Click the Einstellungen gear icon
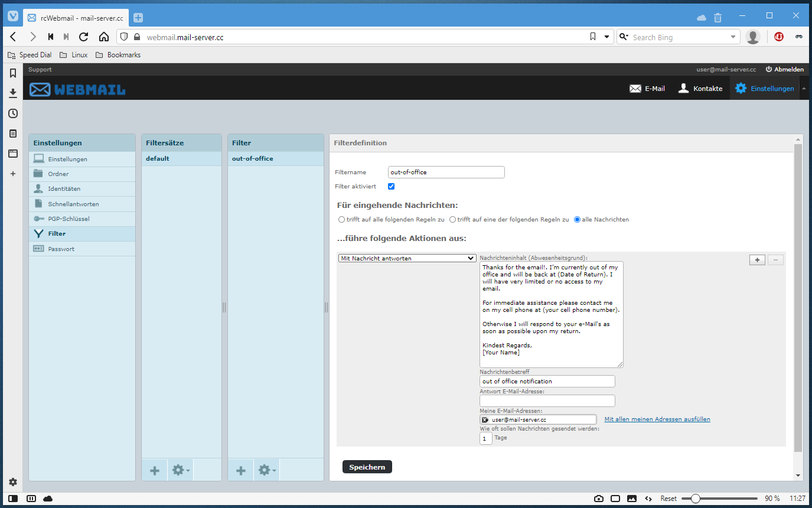 (741, 89)
